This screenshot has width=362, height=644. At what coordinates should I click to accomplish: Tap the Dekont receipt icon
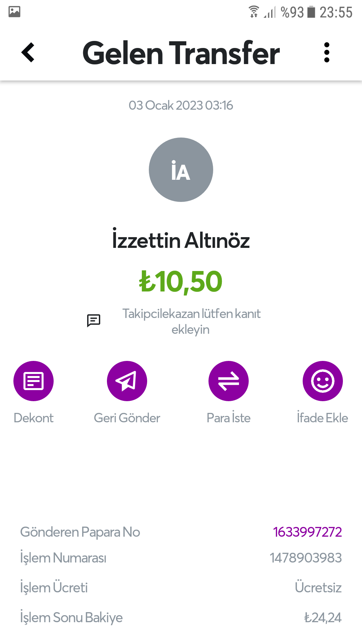[x=34, y=381]
